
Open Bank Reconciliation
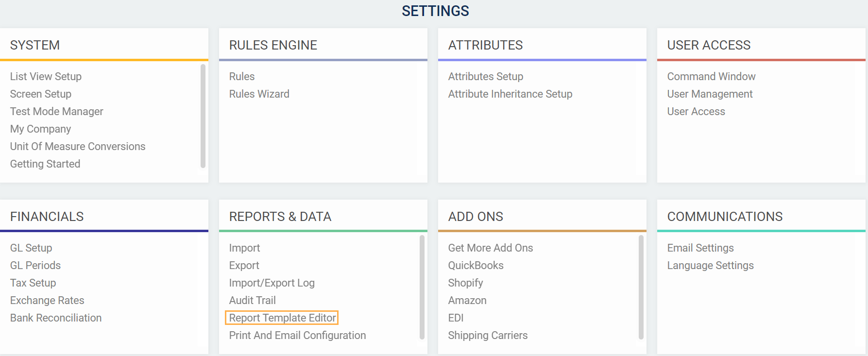56,318
